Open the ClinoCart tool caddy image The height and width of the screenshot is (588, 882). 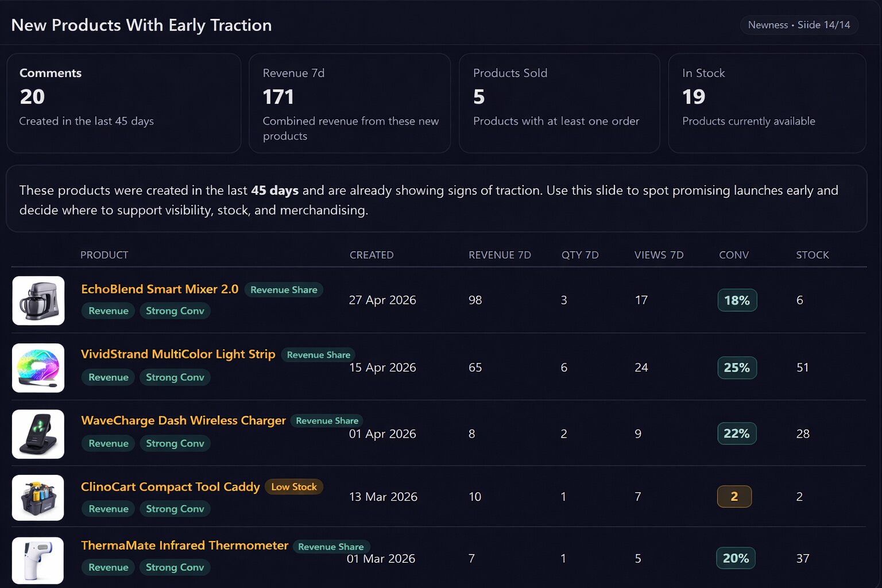click(38, 498)
